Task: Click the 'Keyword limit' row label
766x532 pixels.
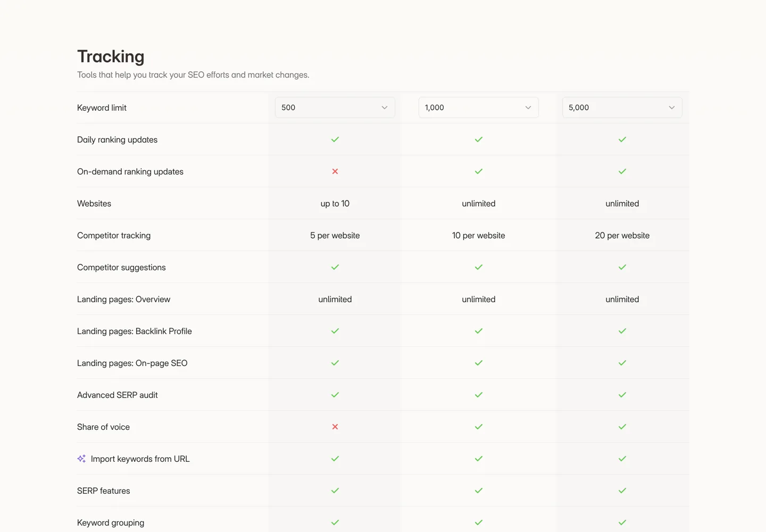Action: 102,107
